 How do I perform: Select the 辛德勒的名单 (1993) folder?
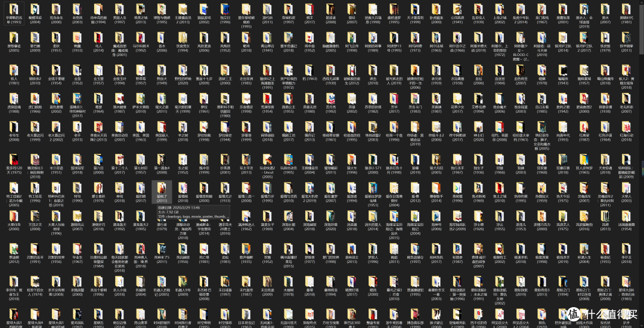[x=14, y=14]
